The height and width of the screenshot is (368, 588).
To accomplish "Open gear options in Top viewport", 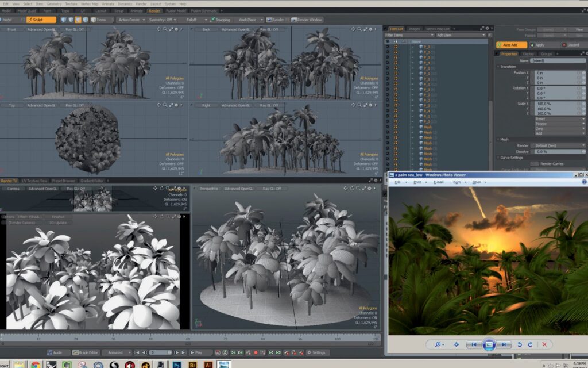I will pyautogui.click(x=177, y=105).
